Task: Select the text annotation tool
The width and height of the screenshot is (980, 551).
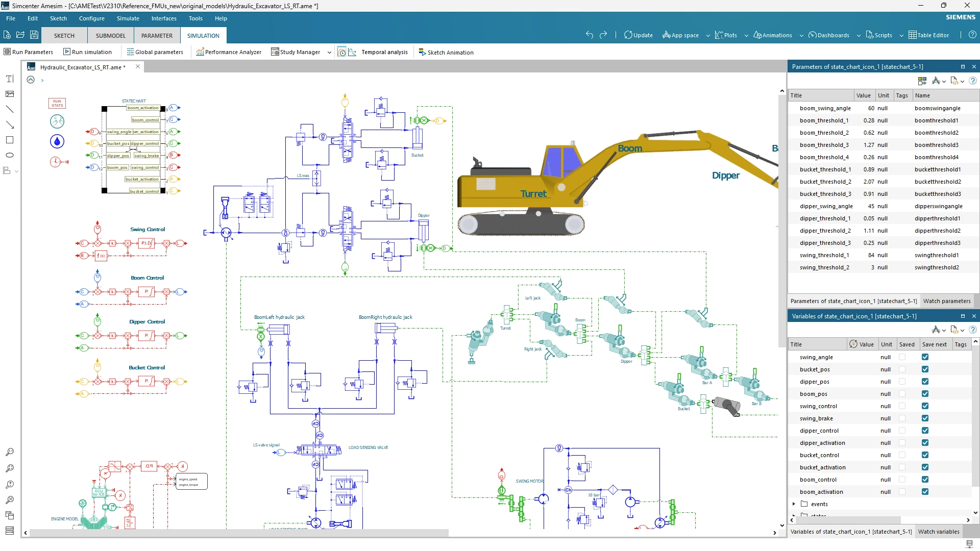Action: tap(9, 79)
